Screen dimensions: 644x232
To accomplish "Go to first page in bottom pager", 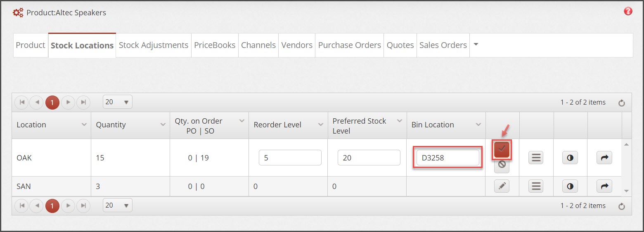I will pos(22,206).
